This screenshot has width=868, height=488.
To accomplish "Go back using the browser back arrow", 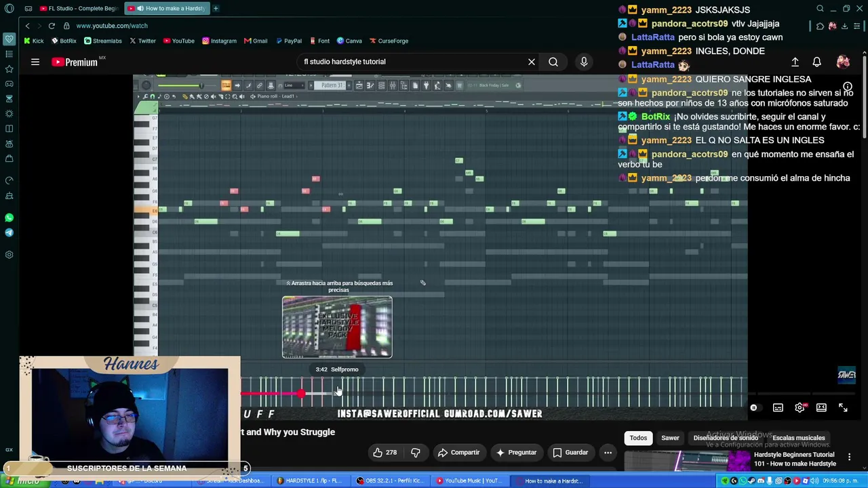I will pyautogui.click(x=27, y=26).
